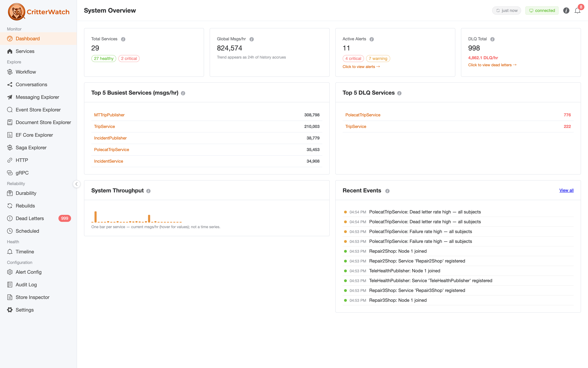Click the Store Inspector icon

pyautogui.click(x=10, y=297)
